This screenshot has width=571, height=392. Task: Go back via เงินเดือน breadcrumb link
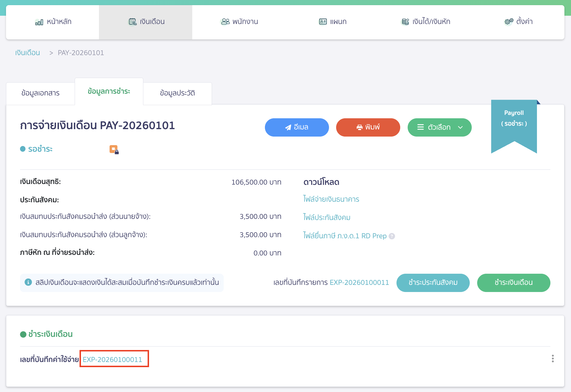point(27,53)
